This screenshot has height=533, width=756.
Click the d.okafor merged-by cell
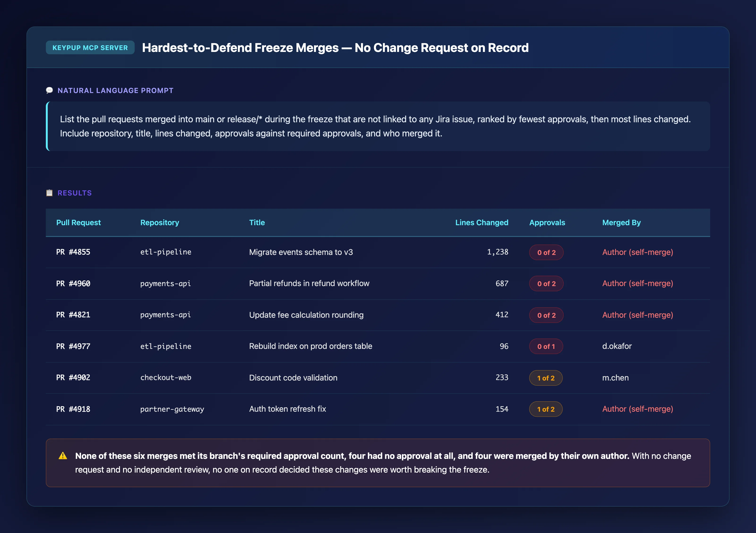coord(617,346)
